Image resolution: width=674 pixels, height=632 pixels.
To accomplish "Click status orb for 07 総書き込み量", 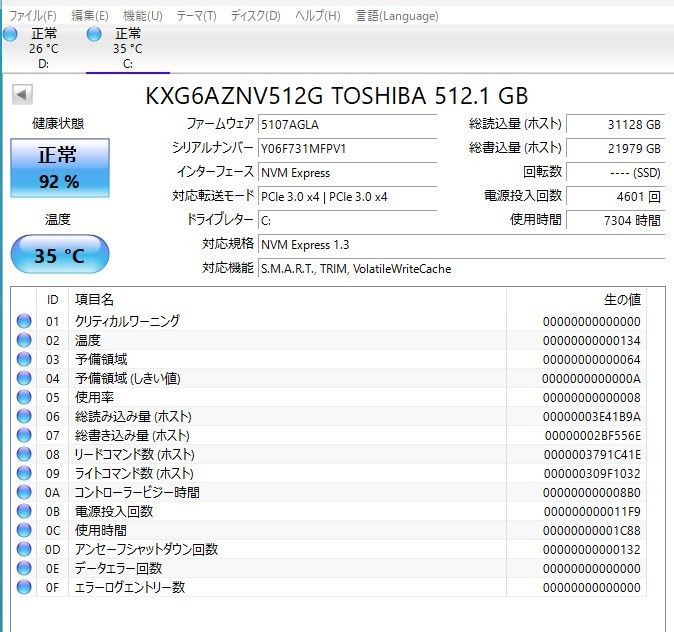I will click(24, 435).
